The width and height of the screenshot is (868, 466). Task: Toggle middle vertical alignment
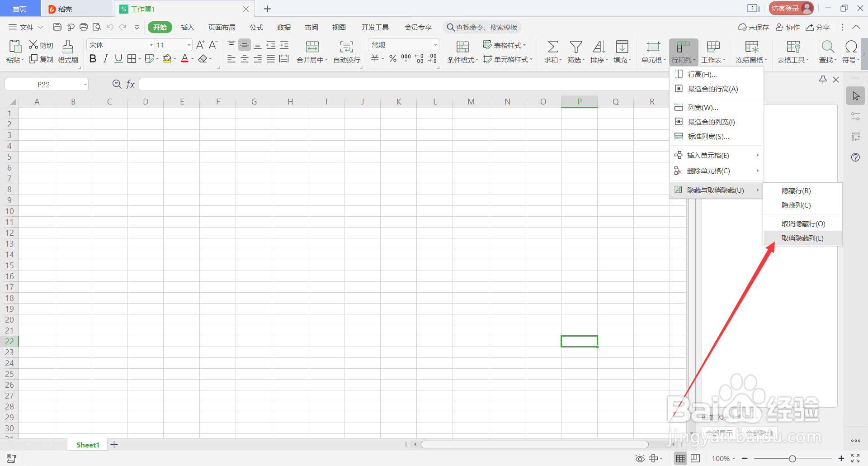pyautogui.click(x=245, y=45)
